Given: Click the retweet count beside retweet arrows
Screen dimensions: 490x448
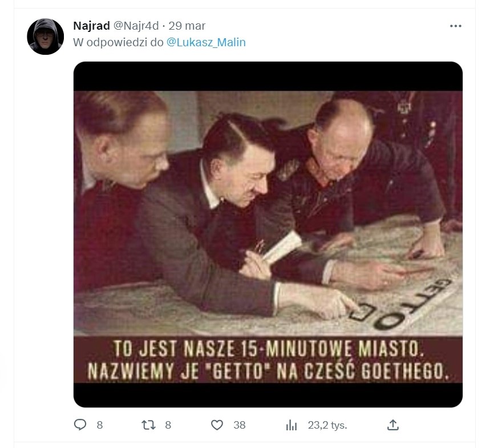Looking at the screenshot, I should coord(168,425).
